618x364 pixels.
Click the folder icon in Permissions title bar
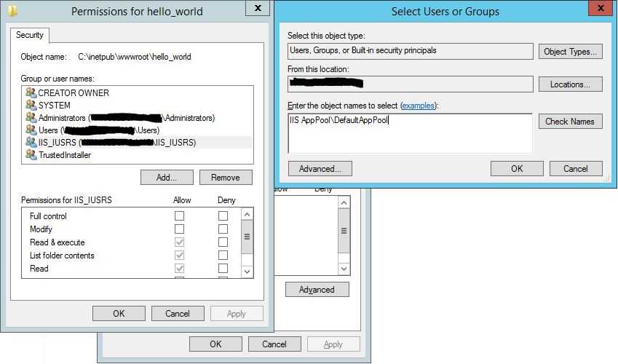click(x=12, y=11)
